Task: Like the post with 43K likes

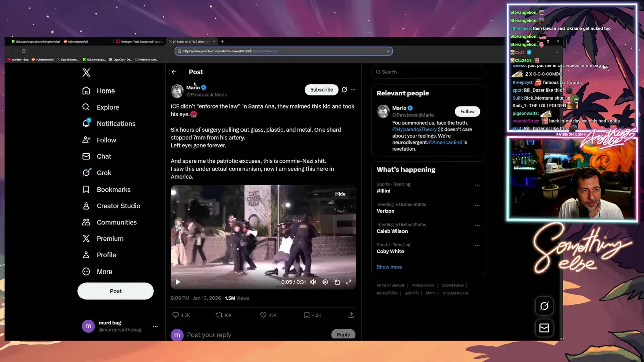Action: [x=268, y=315]
